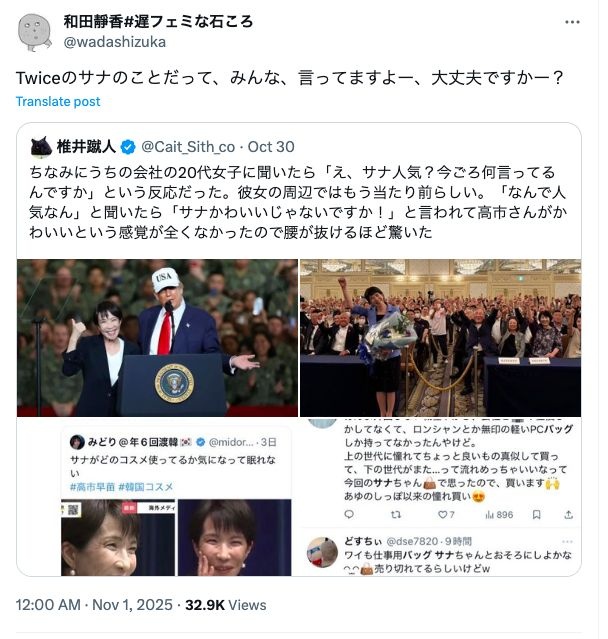
Task: Click the 32.9K Views count
Action: click(225, 605)
